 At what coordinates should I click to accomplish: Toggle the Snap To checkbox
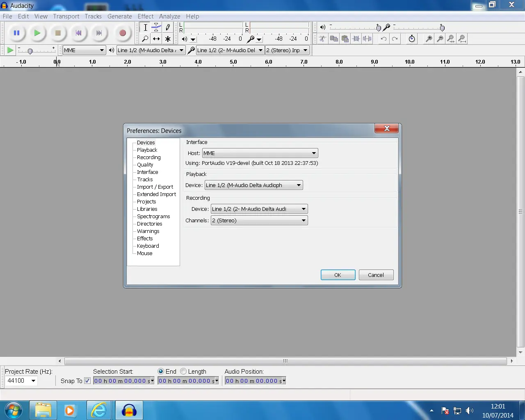87,381
